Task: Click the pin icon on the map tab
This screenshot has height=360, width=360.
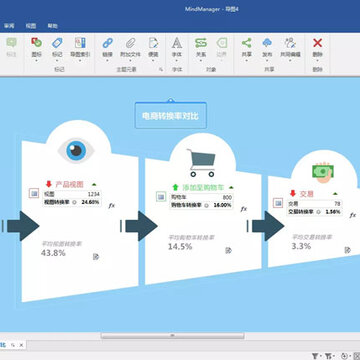Action: pos(13,345)
